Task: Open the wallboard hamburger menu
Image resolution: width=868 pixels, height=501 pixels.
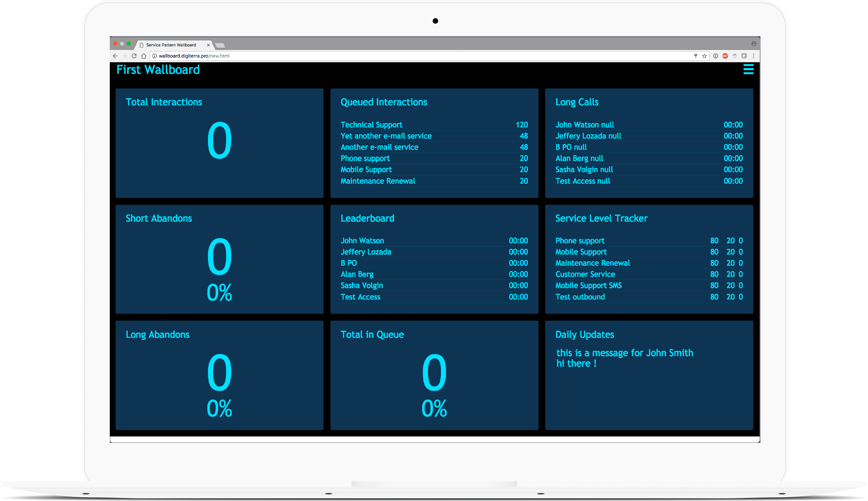Action: [748, 69]
